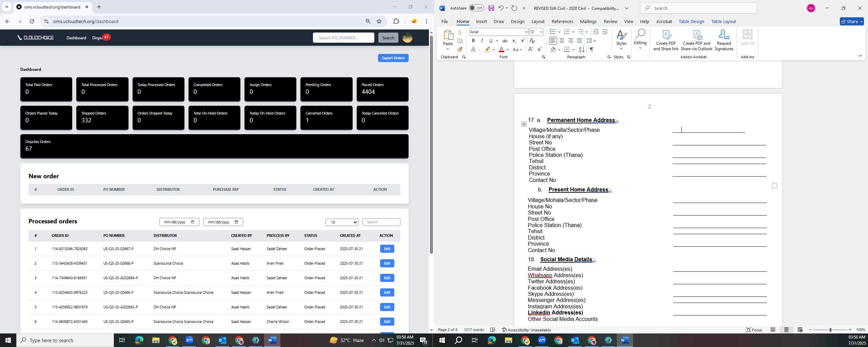Show paragraph marks with the pilcrow icon
The width and height of the screenshot is (868, 347).
[591, 49]
